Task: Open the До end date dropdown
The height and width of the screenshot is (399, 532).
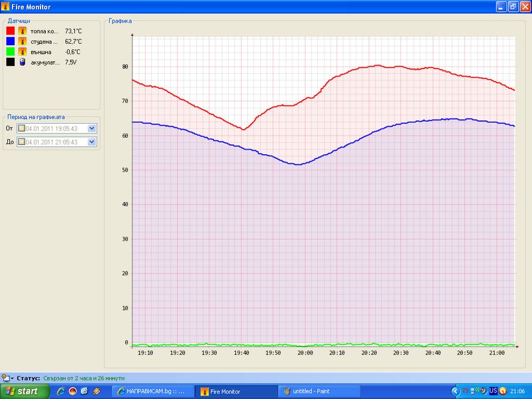Action: [x=92, y=142]
